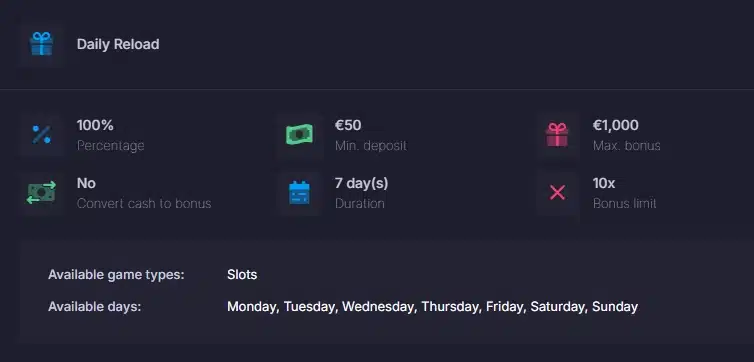This screenshot has width=754, height=362.
Task: Click the Slots game type
Action: coord(242,275)
